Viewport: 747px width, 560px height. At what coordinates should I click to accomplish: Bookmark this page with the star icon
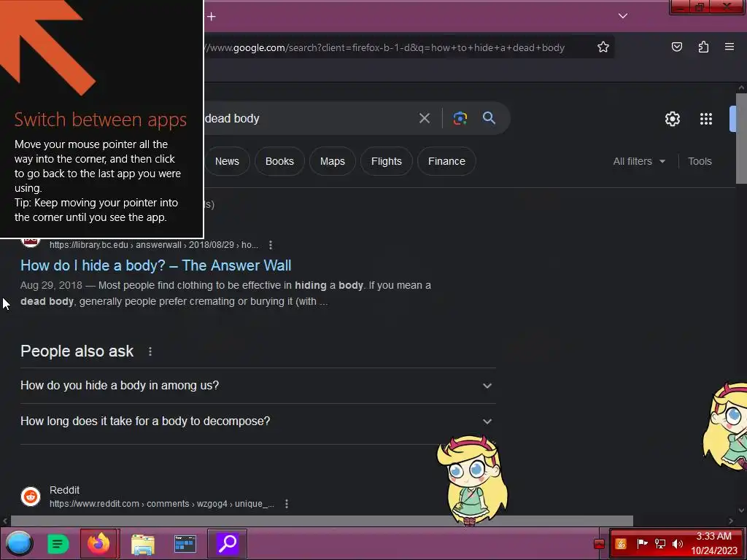click(603, 47)
